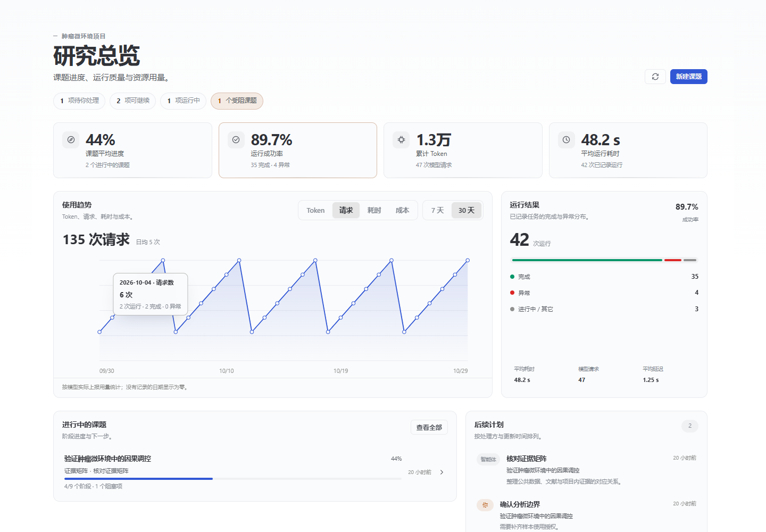This screenshot has height=532, width=766.
Task: Switch trend chart to 耗时
Action: pos(374,210)
